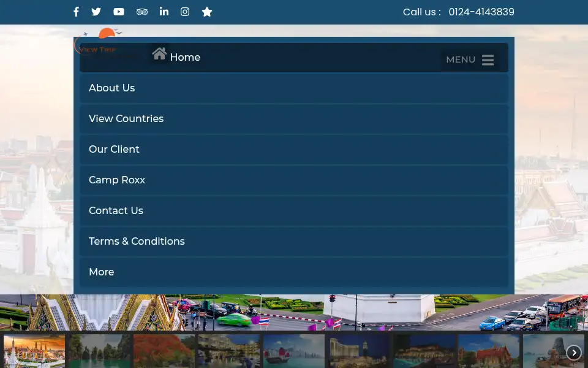Open the Facebook page icon

tap(76, 12)
